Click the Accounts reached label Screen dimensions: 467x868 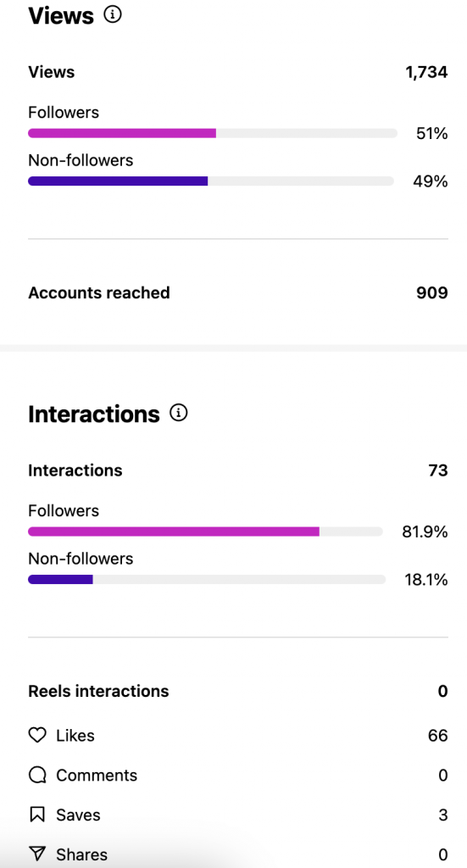(99, 292)
